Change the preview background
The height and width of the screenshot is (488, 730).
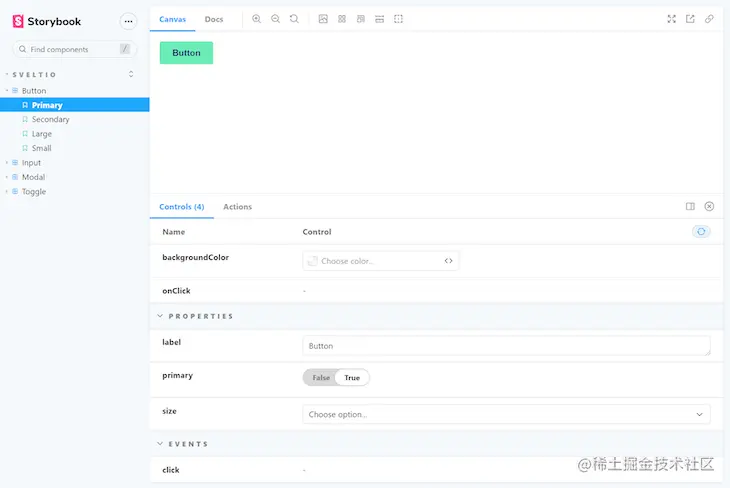point(323,19)
